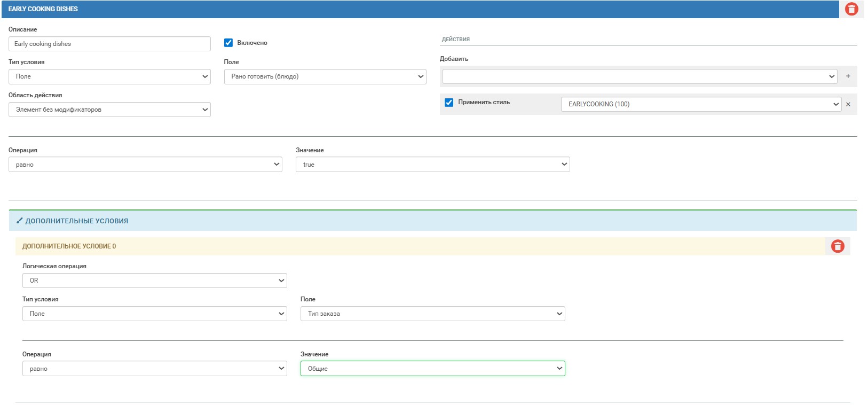Change the EARLYCOOKING (100) style selection
Screen dimensions: 868x405
pyautogui.click(x=700, y=105)
